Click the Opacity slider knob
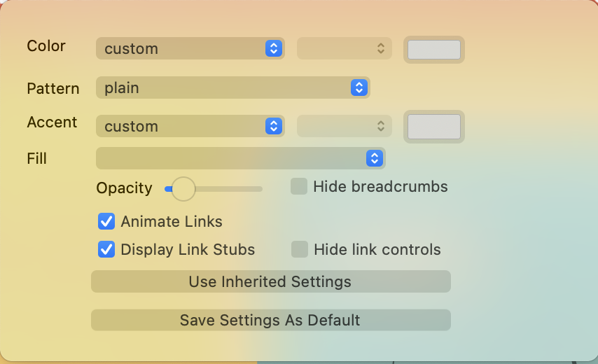This screenshot has height=364, width=598. (183, 188)
